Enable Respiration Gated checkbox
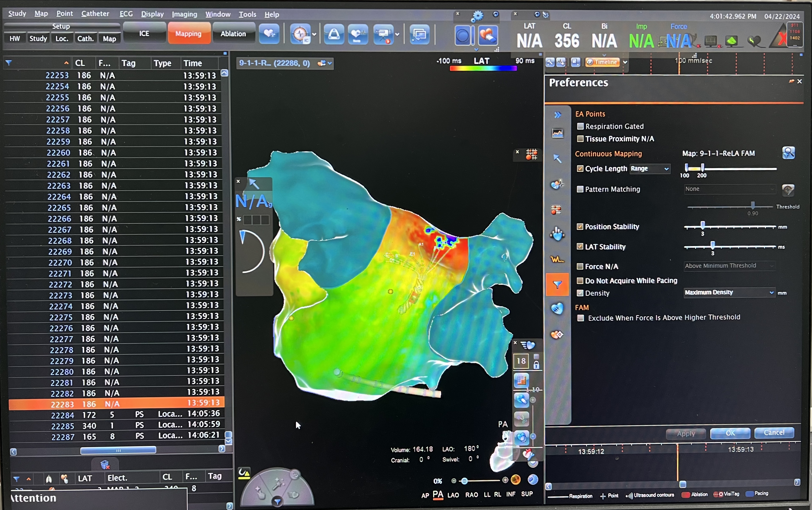This screenshot has width=812, height=510. pos(580,126)
